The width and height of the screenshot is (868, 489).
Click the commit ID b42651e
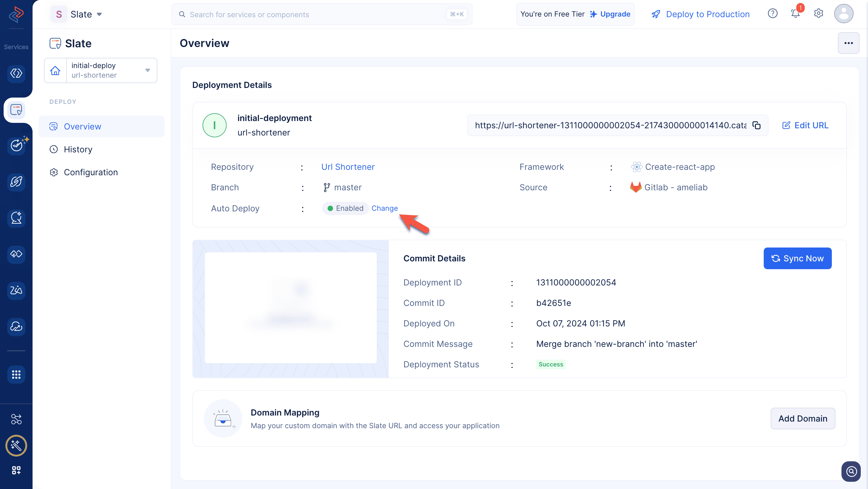pyautogui.click(x=553, y=303)
